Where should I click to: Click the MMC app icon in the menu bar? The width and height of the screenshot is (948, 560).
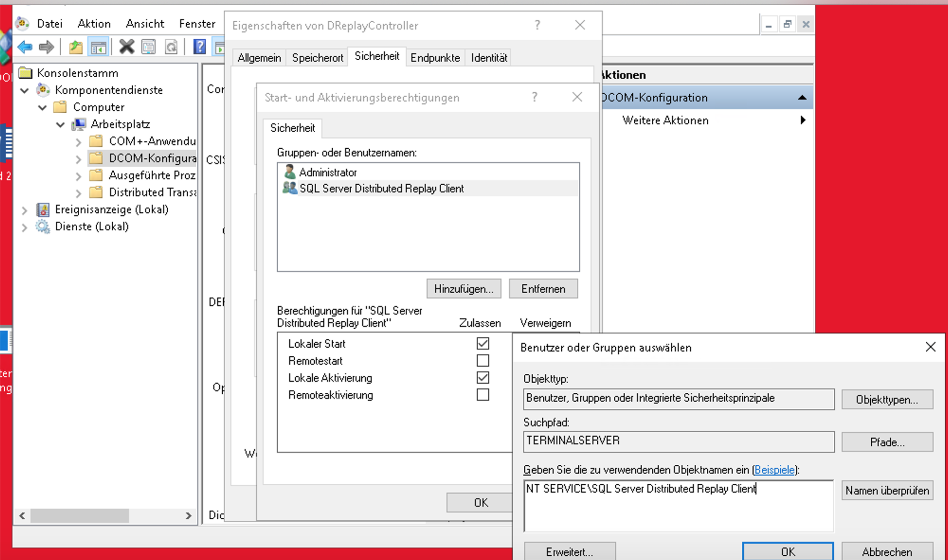click(22, 23)
